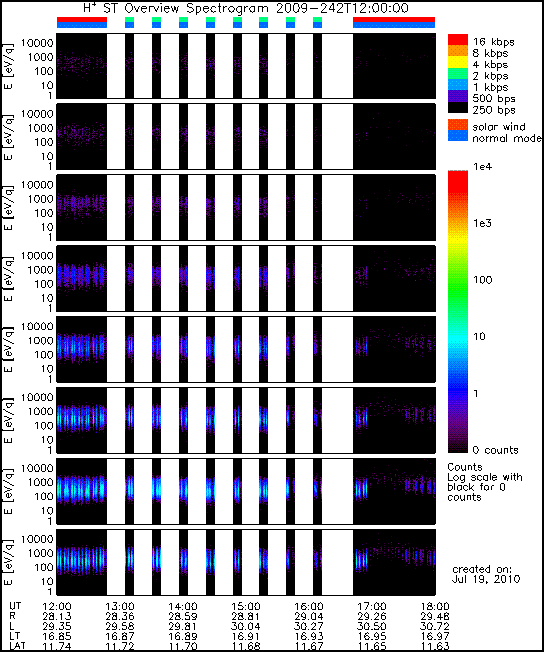The width and height of the screenshot is (544, 652).
Task: Click the plot title H+ ST Overview Spectrogram
Action: click(x=246, y=7)
